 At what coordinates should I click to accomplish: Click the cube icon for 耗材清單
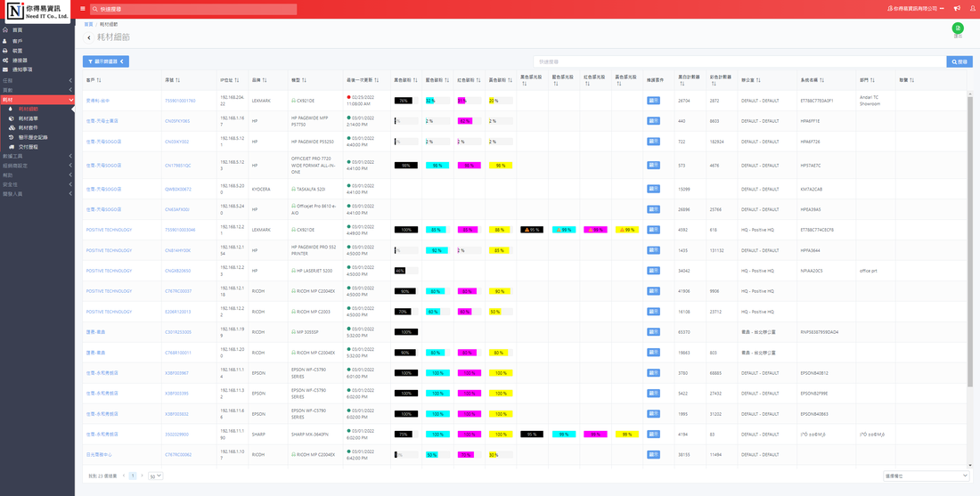point(12,118)
